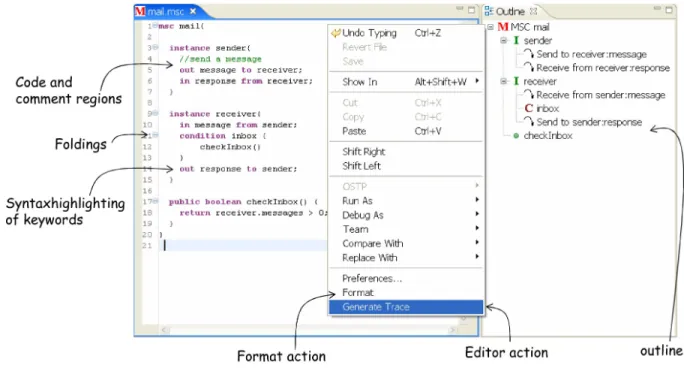Click the '//send a message' comment line

(x=220, y=59)
